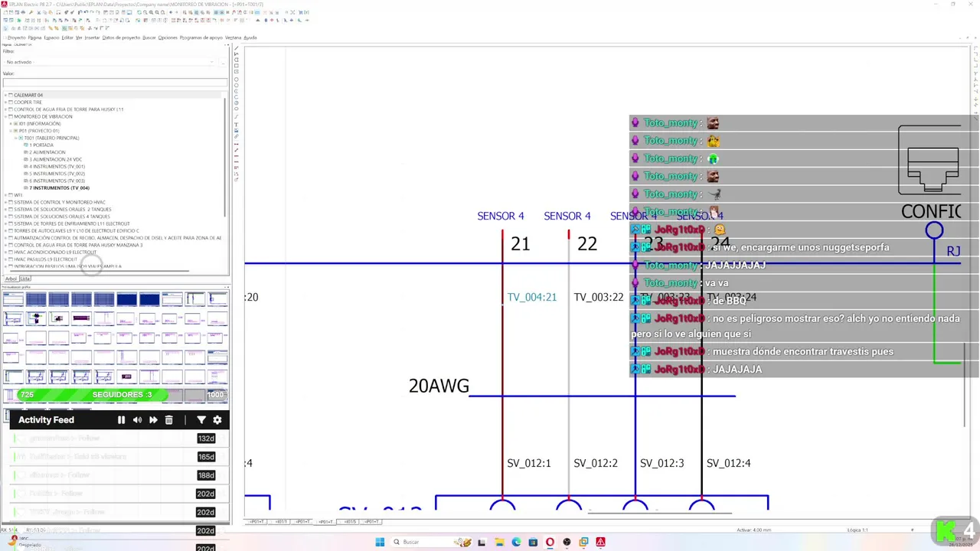This screenshot has width=980, height=551.
Task: Open the Ayuda menu
Action: 250,37
